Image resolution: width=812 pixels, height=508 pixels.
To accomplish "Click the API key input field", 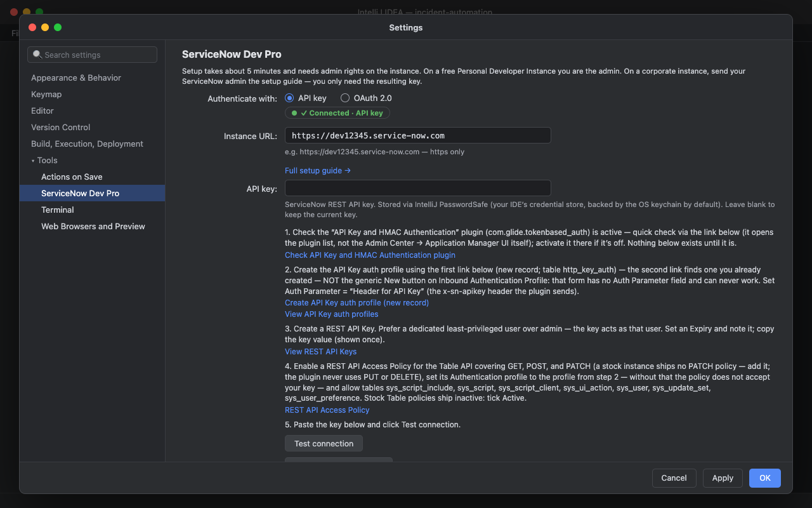I will pos(417,188).
